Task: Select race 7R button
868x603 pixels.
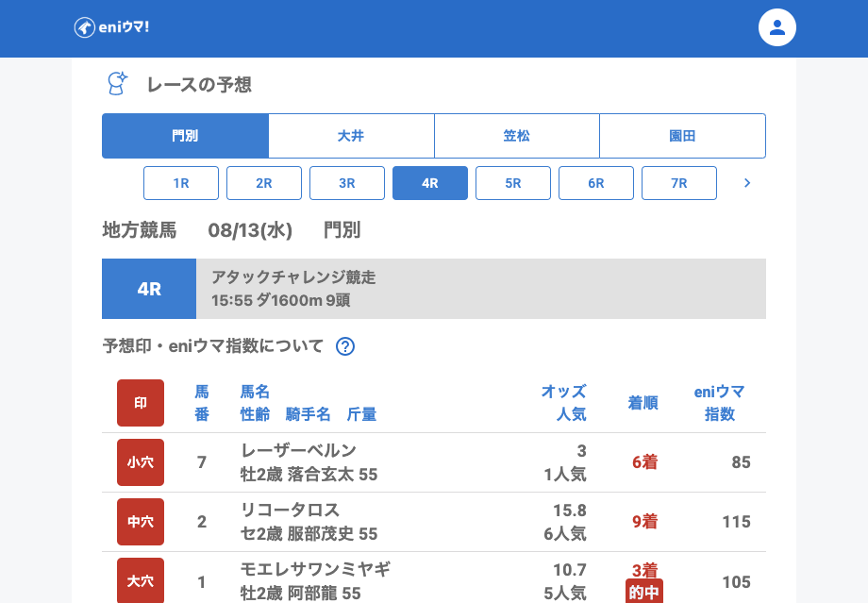Action: tap(679, 183)
